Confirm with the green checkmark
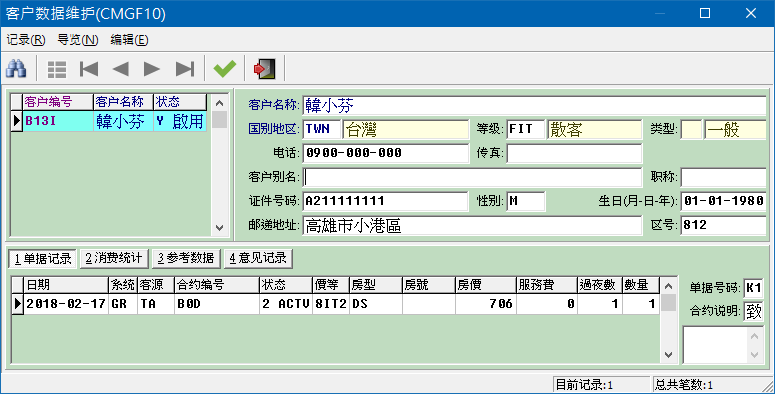 point(225,69)
